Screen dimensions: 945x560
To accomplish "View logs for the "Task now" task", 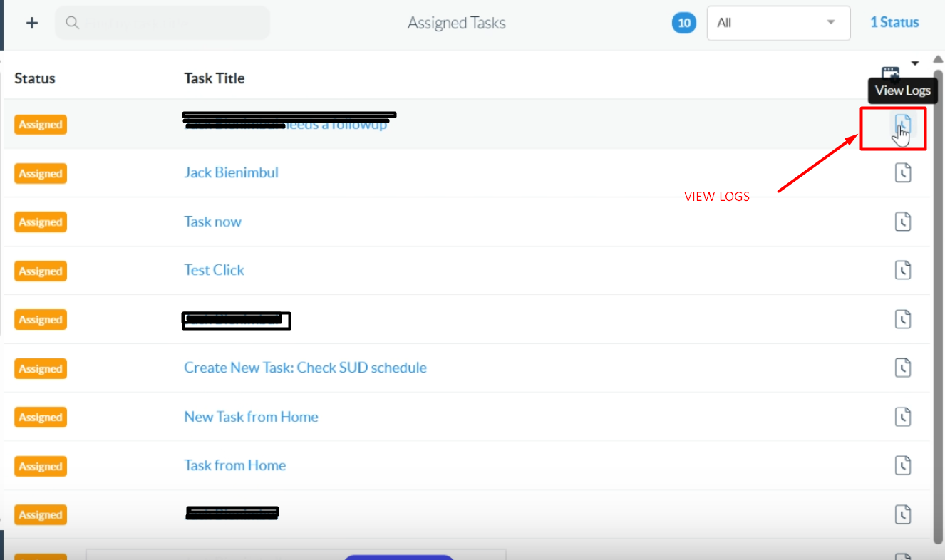I will 903,221.
